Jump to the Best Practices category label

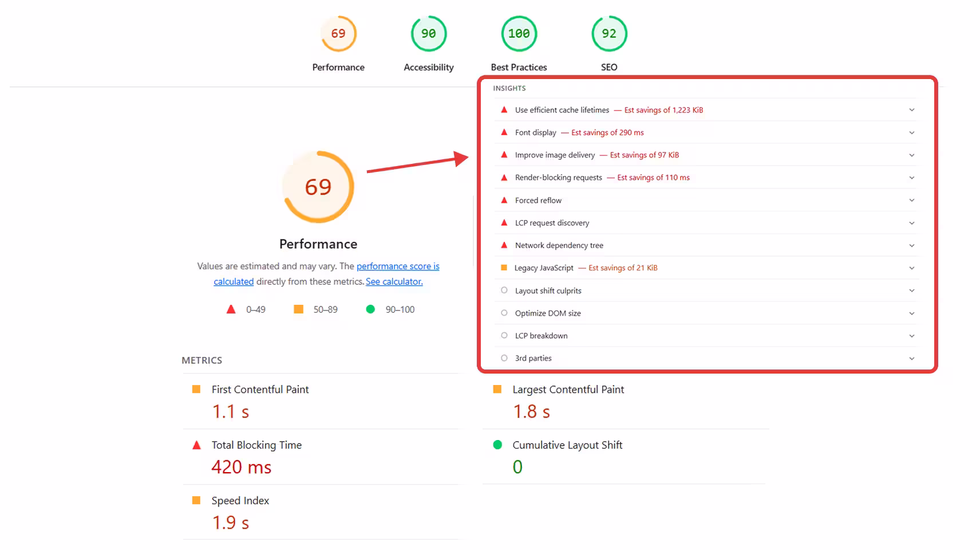click(519, 67)
